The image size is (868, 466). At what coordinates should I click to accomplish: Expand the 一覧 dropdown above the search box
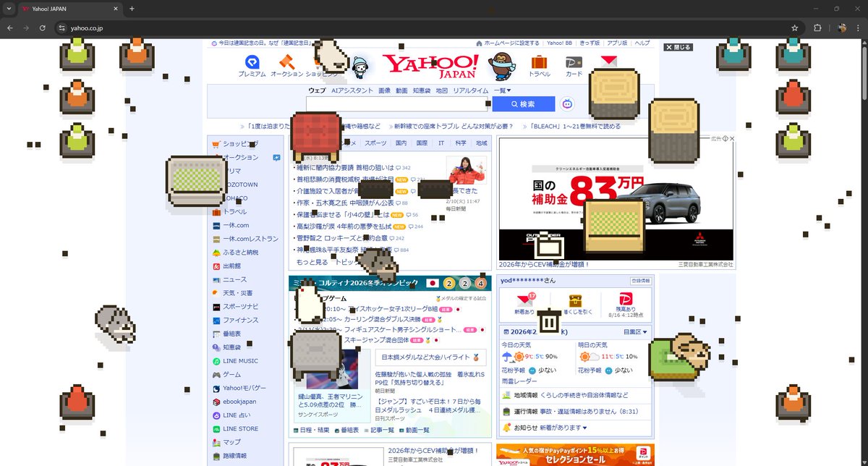502,90
